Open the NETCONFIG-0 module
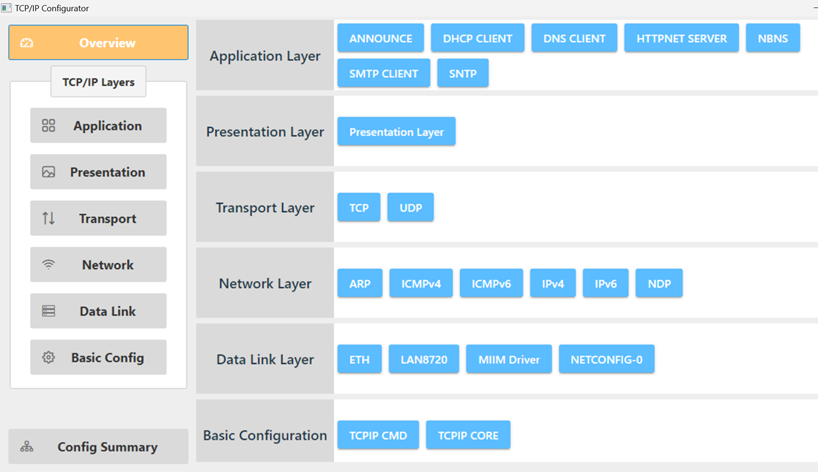The height and width of the screenshot is (472, 818). click(606, 360)
